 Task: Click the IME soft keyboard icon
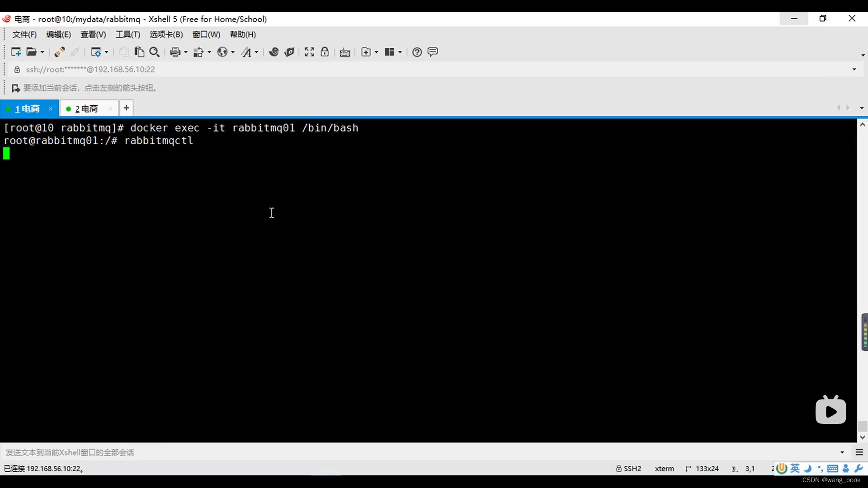tap(833, 469)
